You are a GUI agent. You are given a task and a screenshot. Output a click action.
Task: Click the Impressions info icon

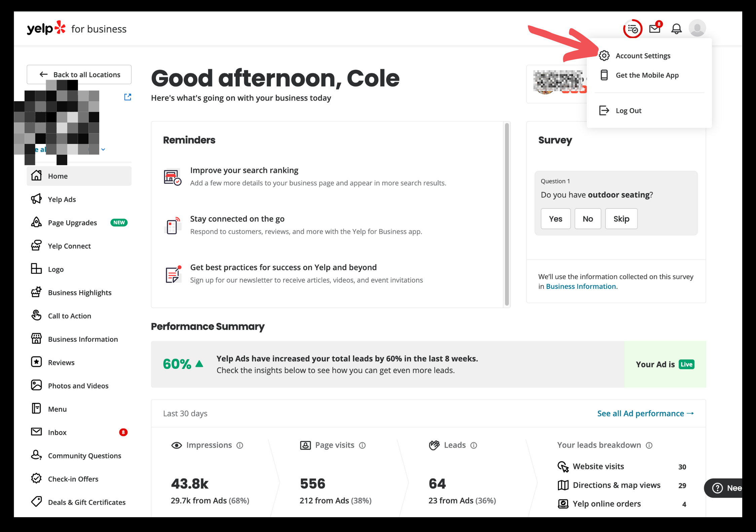(240, 445)
